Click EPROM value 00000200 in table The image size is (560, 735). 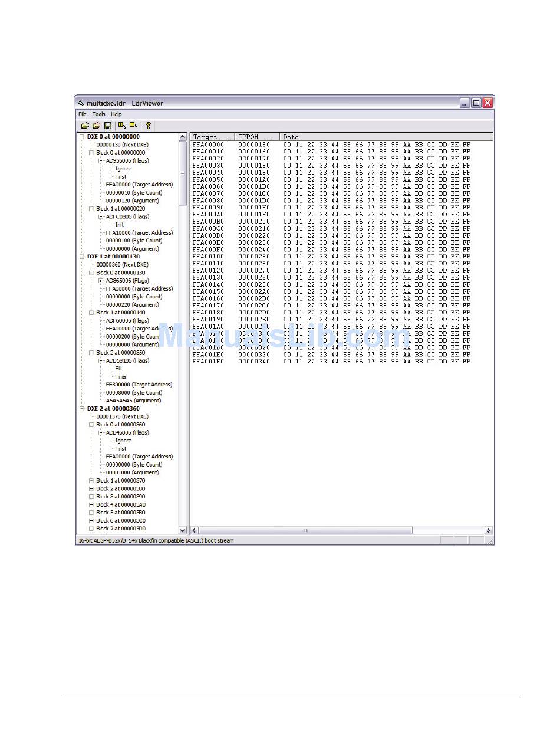tap(254, 222)
